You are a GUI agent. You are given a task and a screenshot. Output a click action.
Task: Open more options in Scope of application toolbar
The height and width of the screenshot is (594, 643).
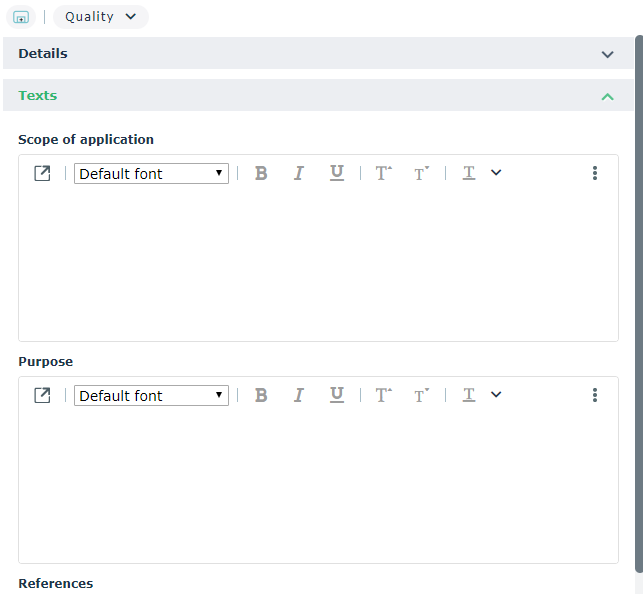click(594, 173)
